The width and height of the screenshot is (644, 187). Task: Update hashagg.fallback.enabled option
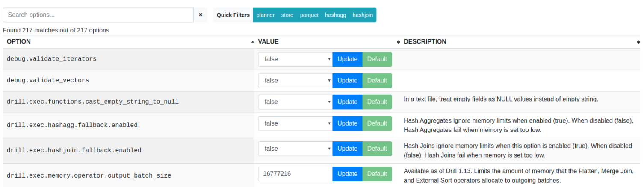(x=347, y=123)
